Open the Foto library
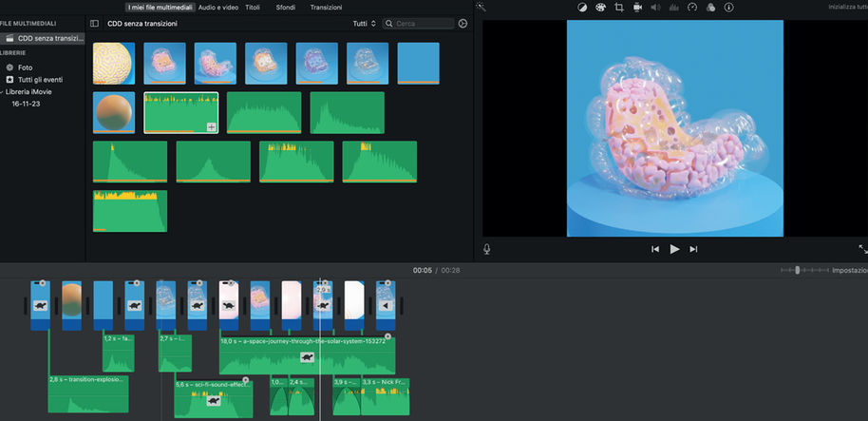The height and width of the screenshot is (421, 868). 26,67
